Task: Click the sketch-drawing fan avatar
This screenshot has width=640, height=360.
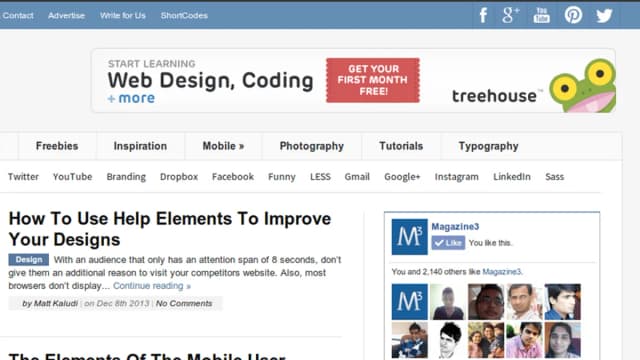Action: 448,340
